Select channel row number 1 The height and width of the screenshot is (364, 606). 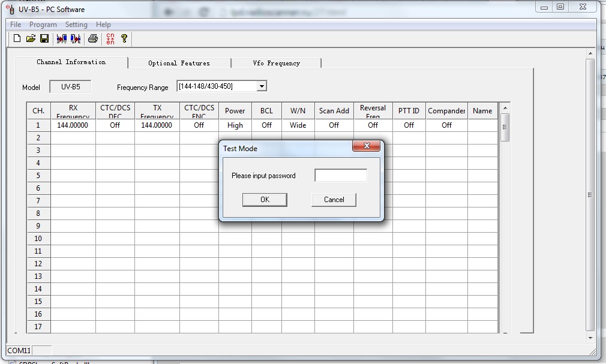[x=38, y=125]
